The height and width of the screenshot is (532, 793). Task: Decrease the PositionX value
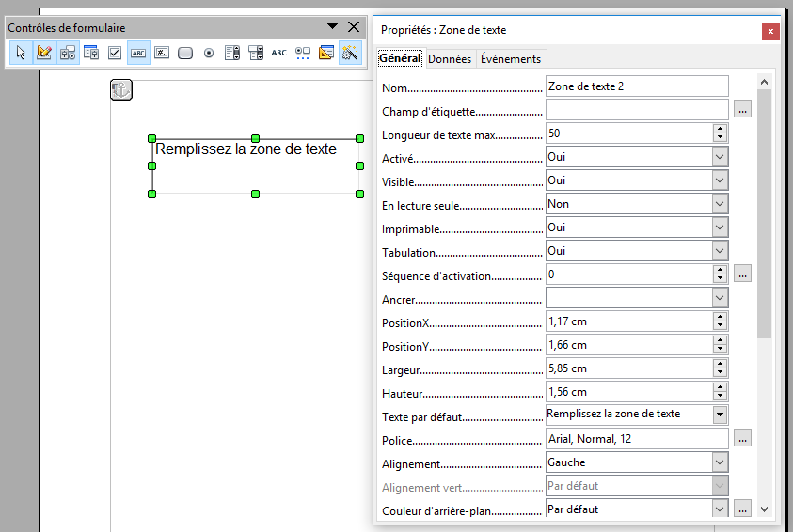coord(720,326)
